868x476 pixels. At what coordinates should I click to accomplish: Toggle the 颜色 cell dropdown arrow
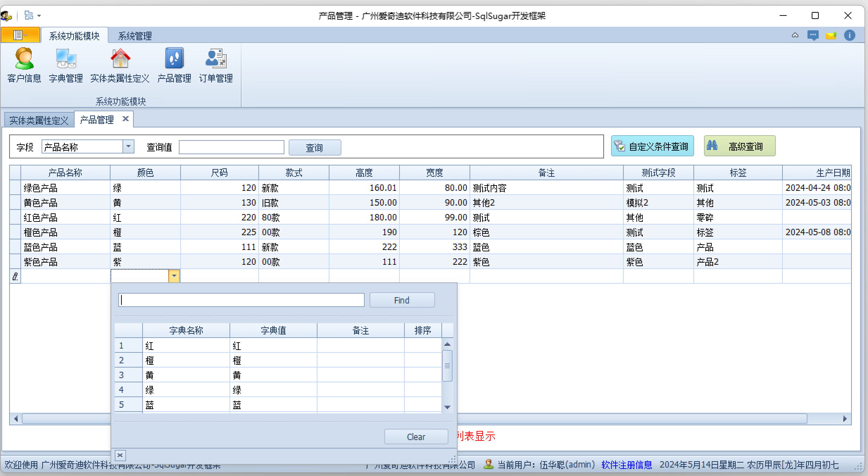tap(174, 276)
